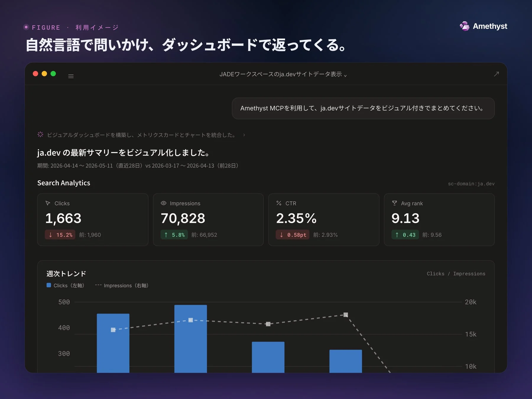Click the 0.43 rank change badge
The width and height of the screenshot is (532, 399).
point(405,235)
